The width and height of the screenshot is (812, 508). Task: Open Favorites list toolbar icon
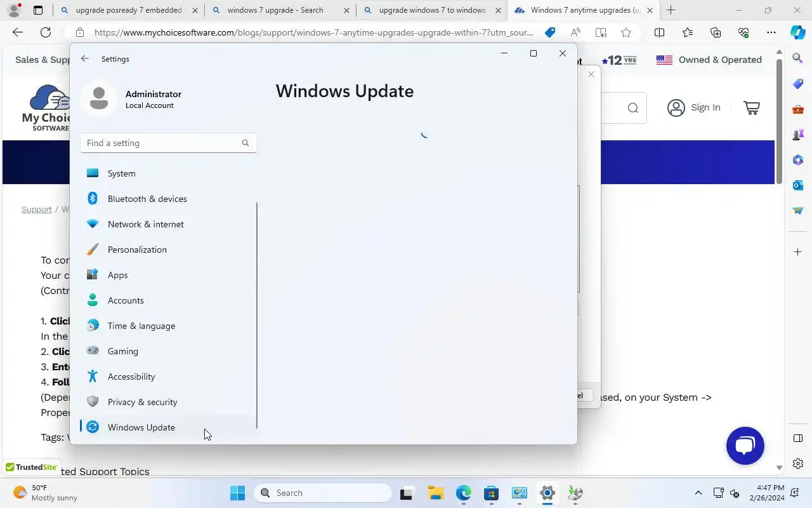688,32
